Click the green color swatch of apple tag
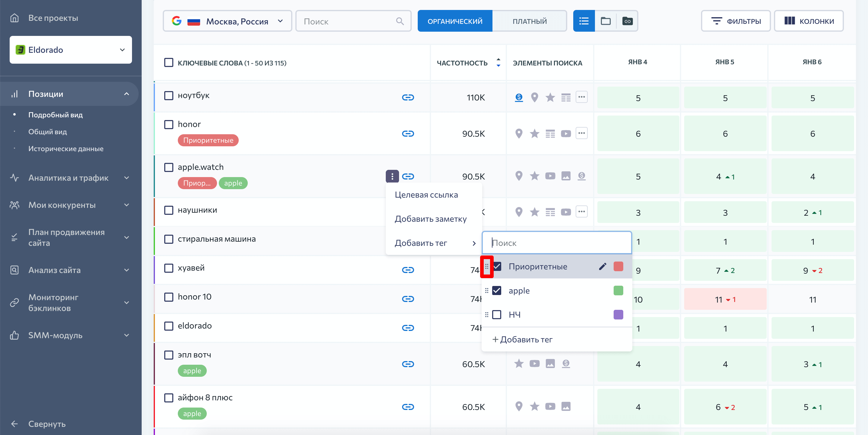The height and width of the screenshot is (435, 868). 618,291
